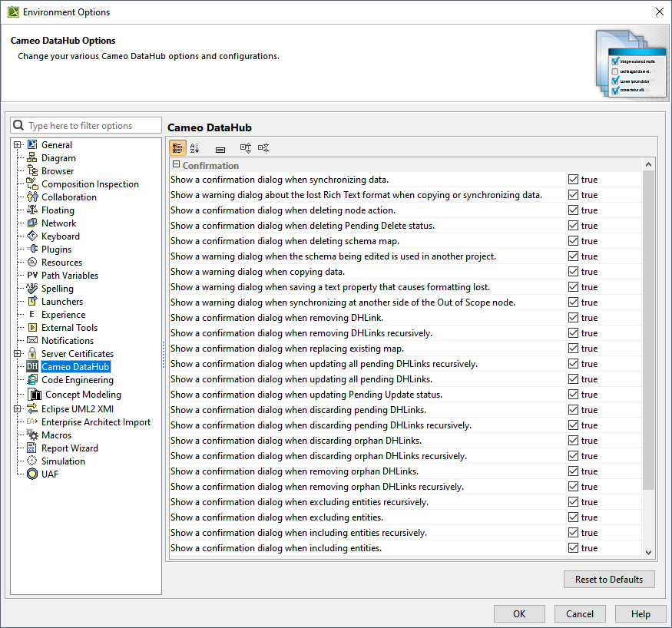
Task: Uncheck confirmation when removing DHLink
Action: [x=573, y=318]
